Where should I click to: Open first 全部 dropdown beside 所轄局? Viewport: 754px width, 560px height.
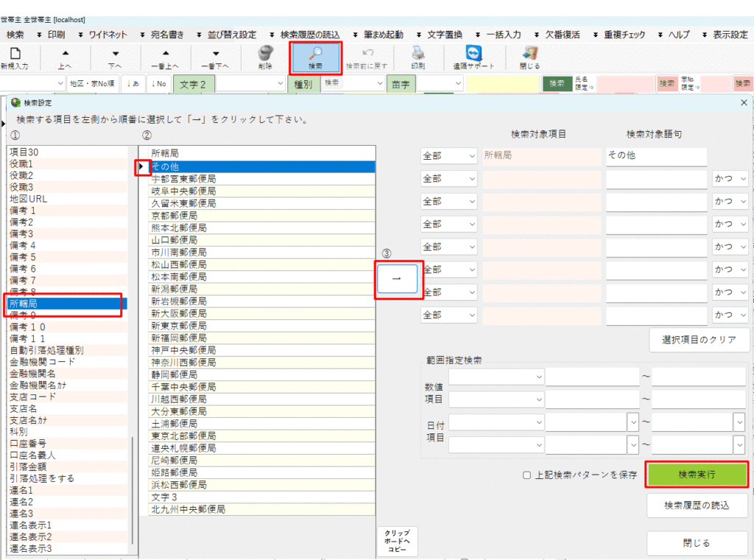pos(448,156)
